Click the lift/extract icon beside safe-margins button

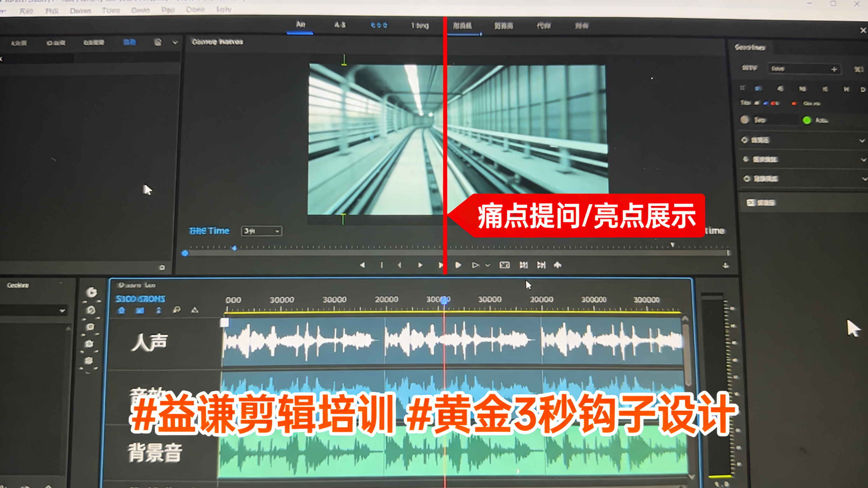tap(523, 265)
